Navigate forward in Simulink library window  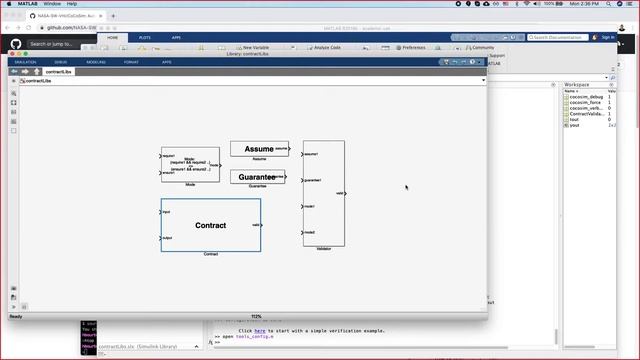(x=25, y=71)
